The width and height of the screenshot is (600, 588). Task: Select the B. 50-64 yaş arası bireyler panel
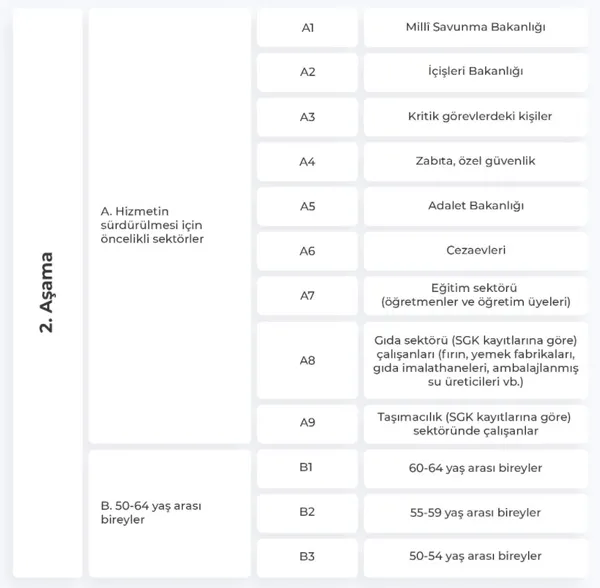pyautogui.click(x=170, y=513)
